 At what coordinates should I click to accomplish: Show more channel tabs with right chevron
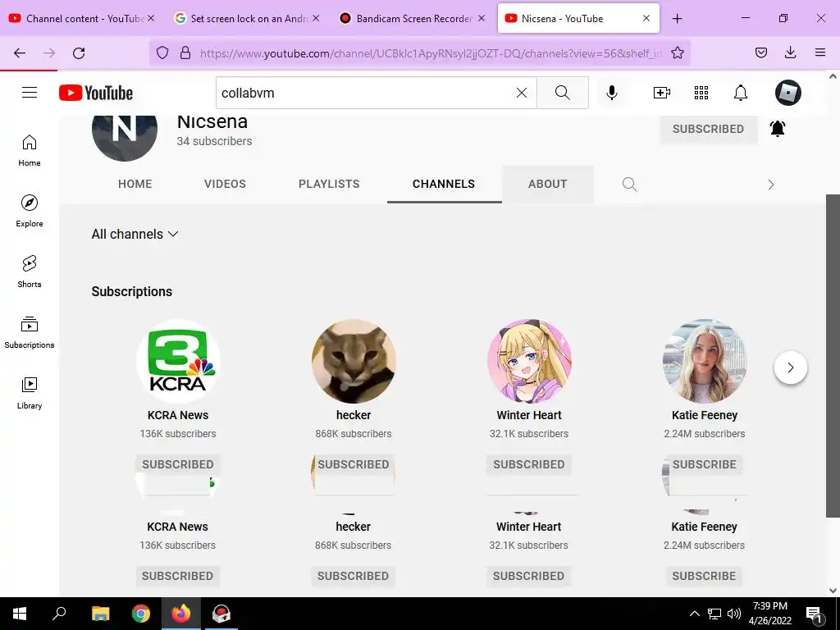click(x=771, y=185)
